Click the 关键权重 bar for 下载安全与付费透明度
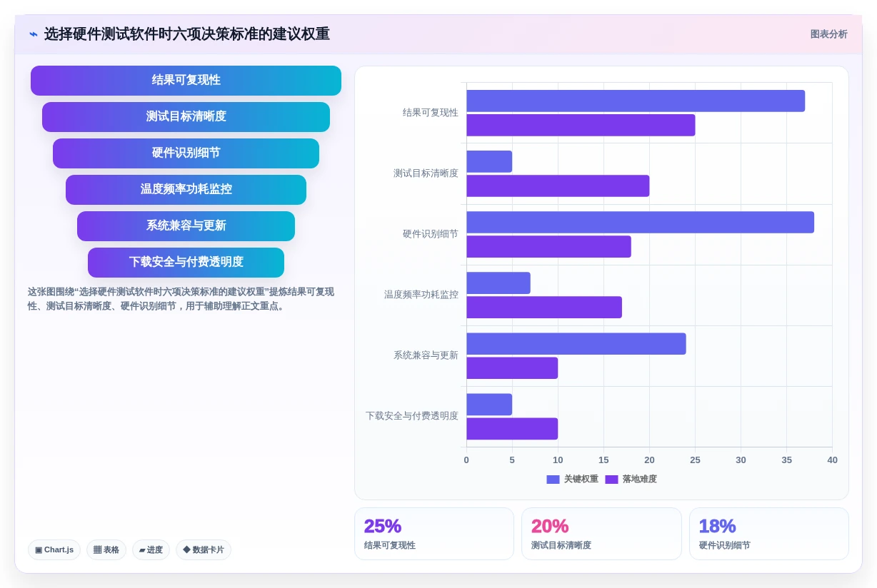Viewport: 877px width, 588px height. 489,404
